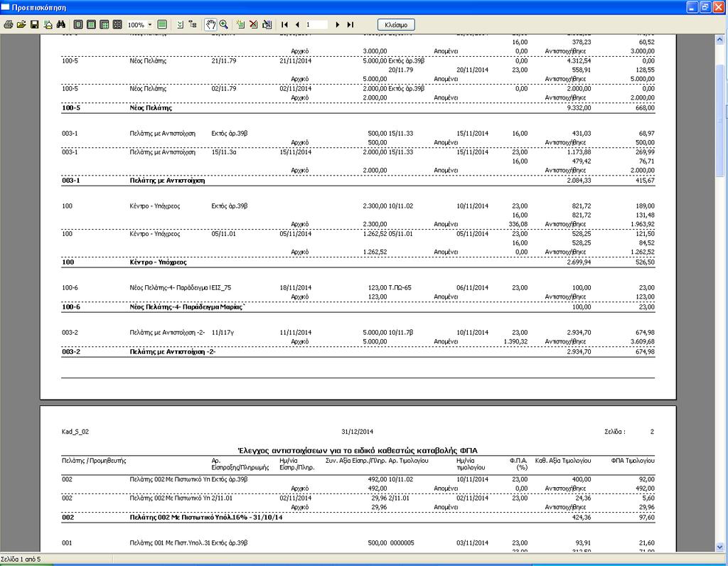Click the green full page margins icon
The width and height of the screenshot is (728, 566).
(x=162, y=25)
